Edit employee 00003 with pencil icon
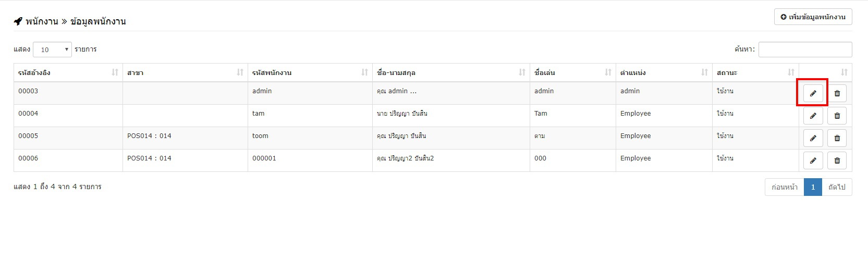 [813, 93]
